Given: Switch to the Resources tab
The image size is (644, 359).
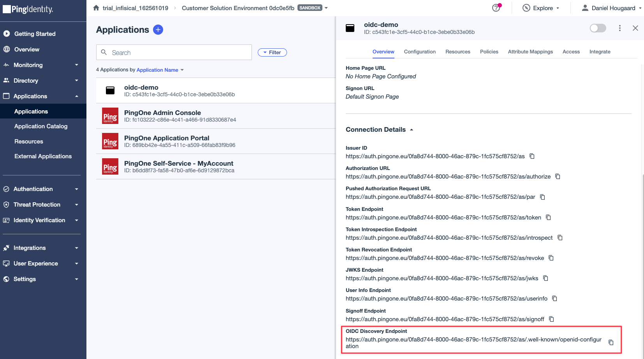Looking at the screenshot, I should click(458, 52).
